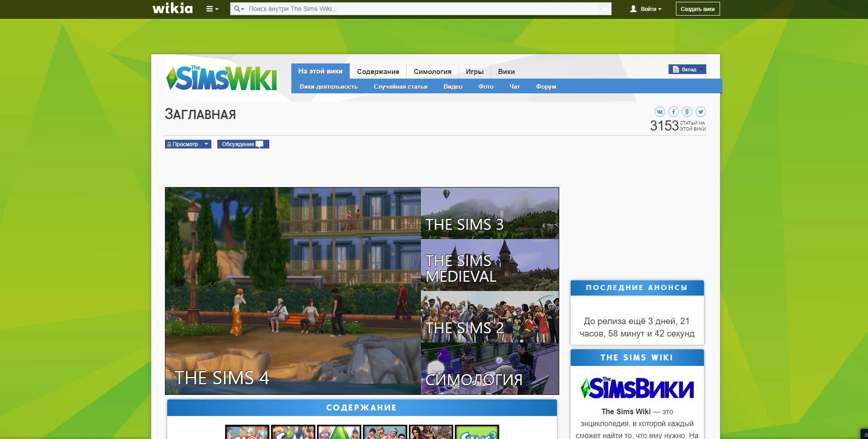
Task: Click the release countdown text 'До релиза ещё'
Action: click(637, 327)
